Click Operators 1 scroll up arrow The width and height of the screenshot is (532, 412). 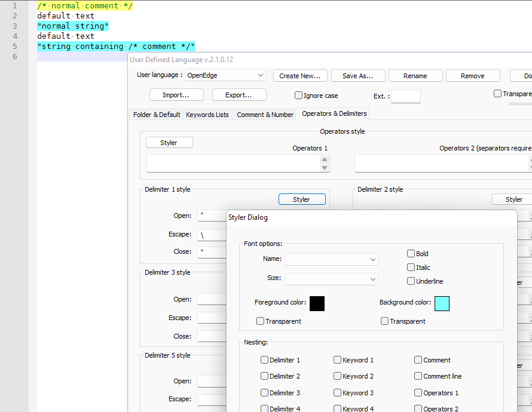[x=325, y=159]
